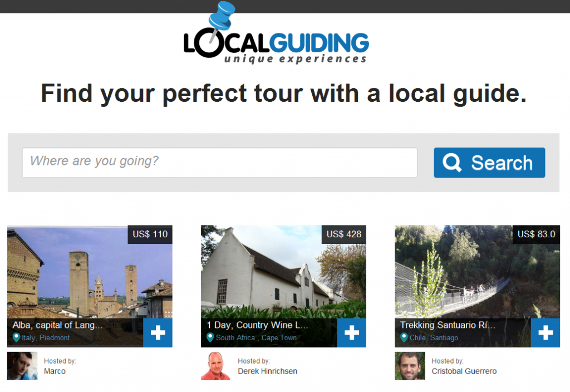Click the Search button
570x392 pixels.
(x=489, y=163)
